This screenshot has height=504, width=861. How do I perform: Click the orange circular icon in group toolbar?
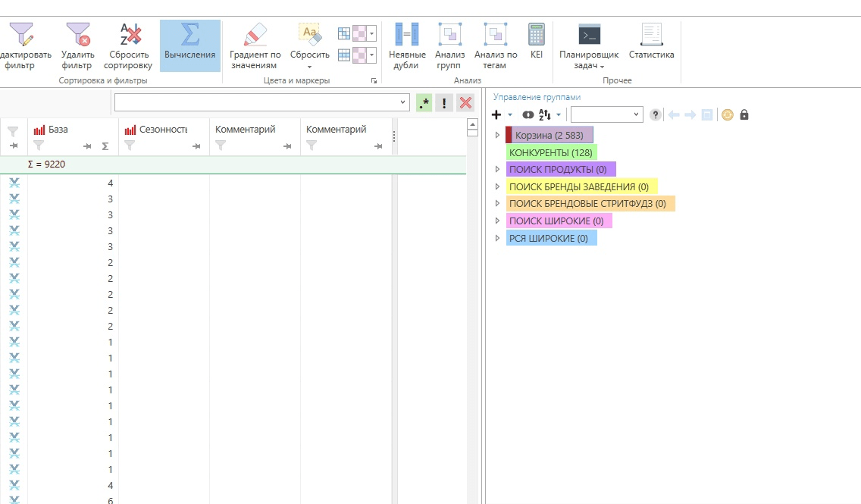click(727, 114)
